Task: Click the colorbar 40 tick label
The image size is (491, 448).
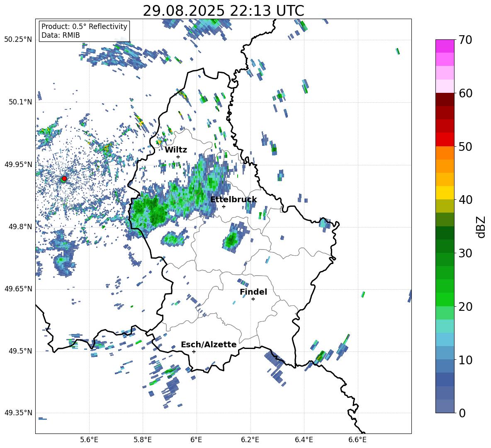Action: pos(465,200)
